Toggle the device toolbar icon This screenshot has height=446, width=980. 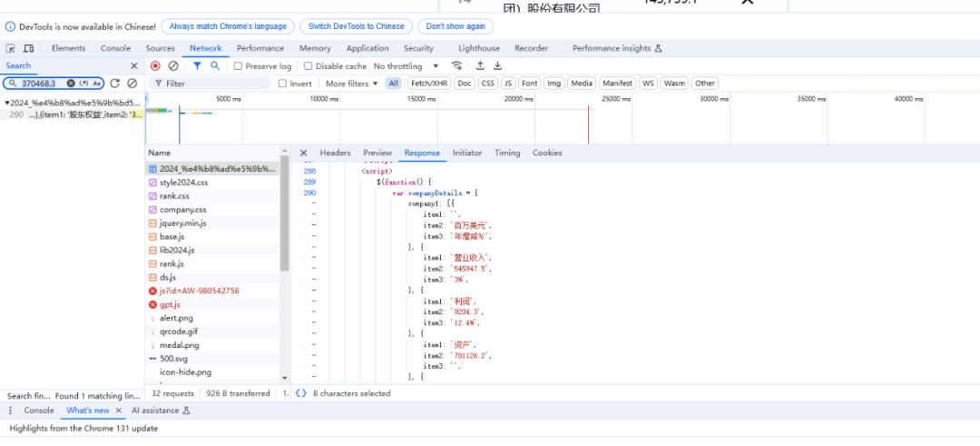[29, 48]
